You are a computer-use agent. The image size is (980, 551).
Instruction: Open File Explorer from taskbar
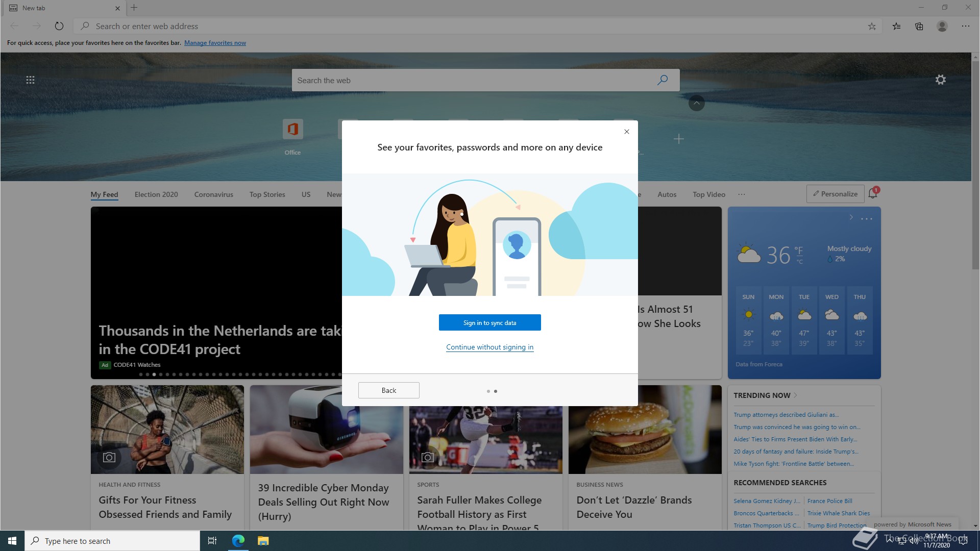tap(263, 541)
